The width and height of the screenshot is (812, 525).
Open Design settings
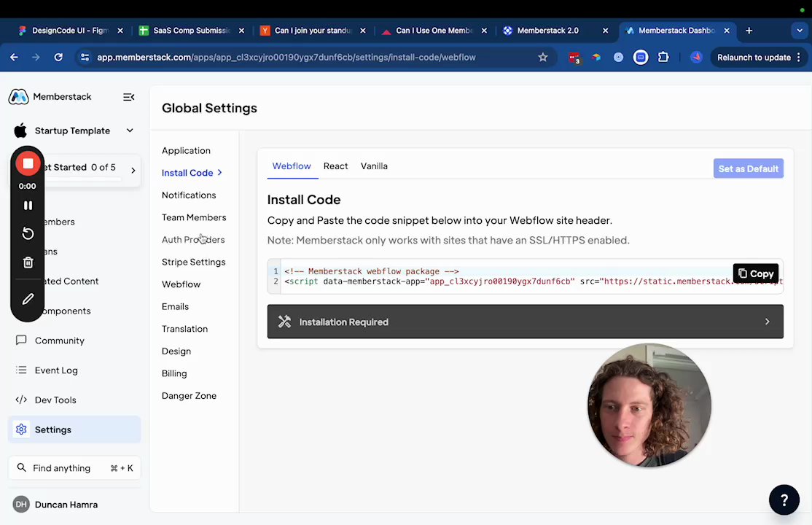click(x=176, y=351)
